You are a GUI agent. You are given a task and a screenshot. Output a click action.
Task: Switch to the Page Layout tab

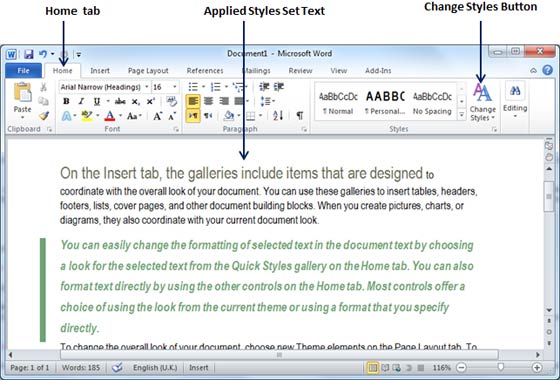[148, 71]
